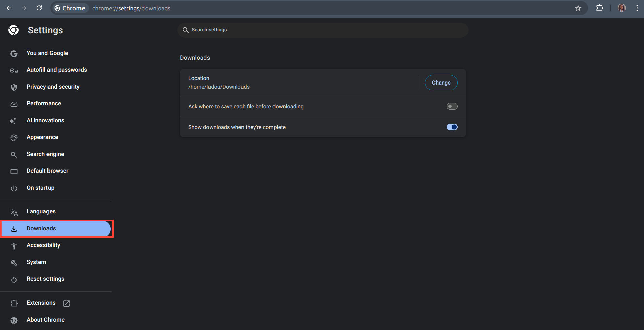Click the AI innovations sparkle icon
This screenshot has height=330, width=644.
click(x=14, y=121)
